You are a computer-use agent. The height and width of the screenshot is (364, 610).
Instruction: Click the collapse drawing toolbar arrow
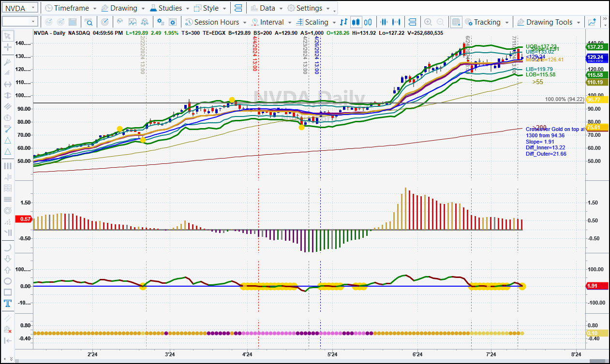8,340
